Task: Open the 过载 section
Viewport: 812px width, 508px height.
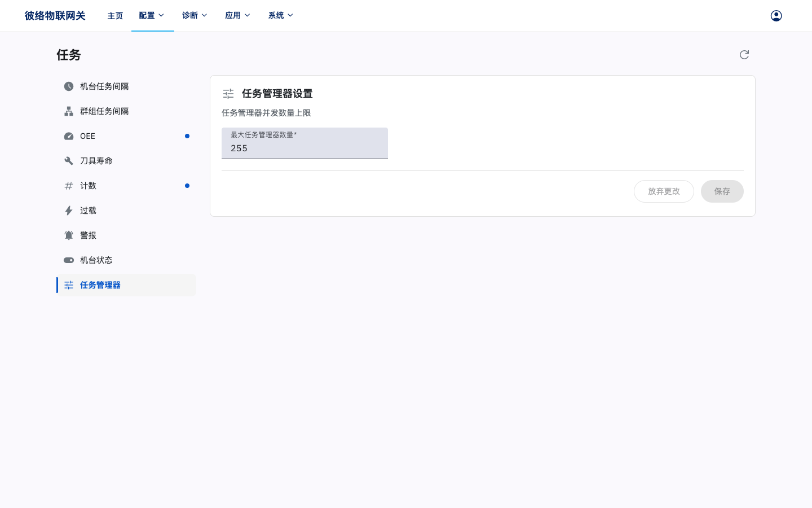Action: click(x=126, y=211)
